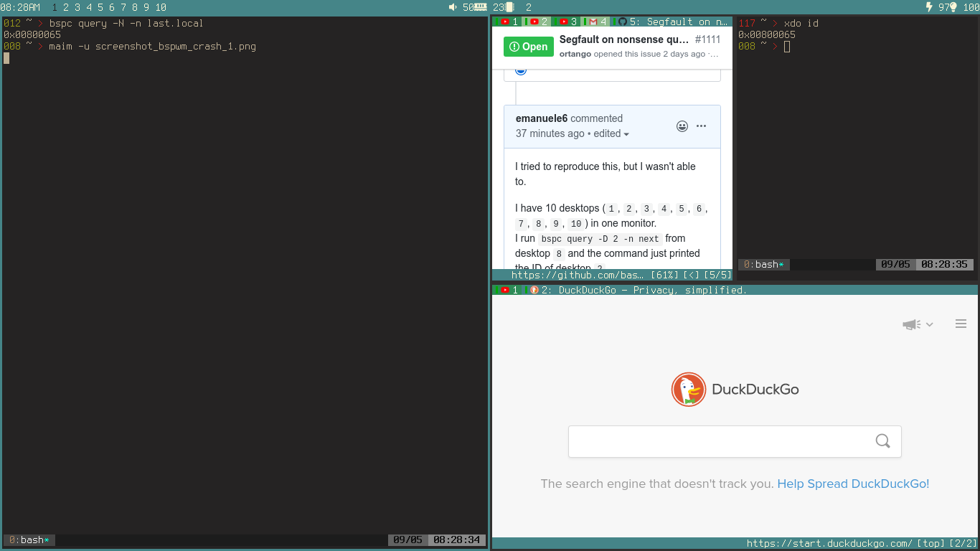The image size is (980, 551).
Task: Follow the 'Help Spread DuckDuckGo!' link
Action: point(853,484)
